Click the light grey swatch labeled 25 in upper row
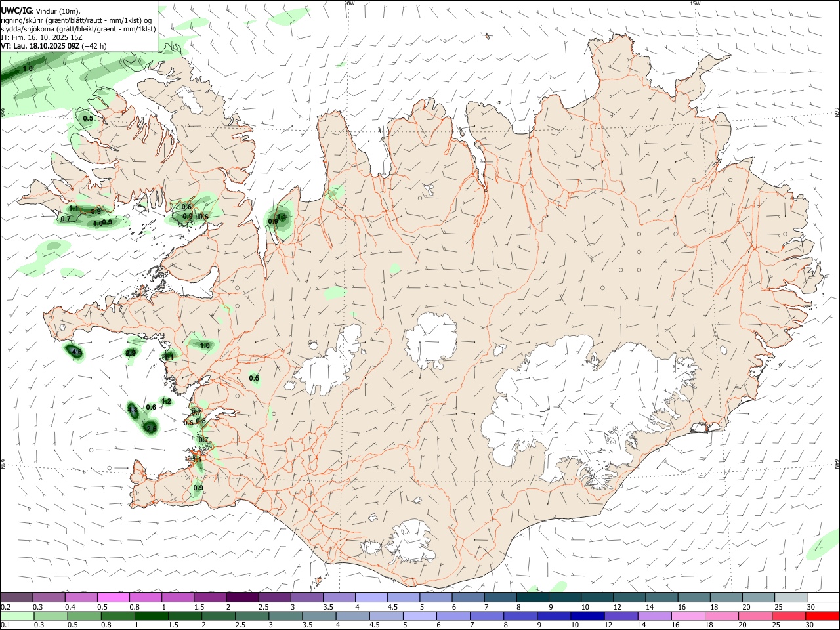840x630 pixels. (x=791, y=597)
